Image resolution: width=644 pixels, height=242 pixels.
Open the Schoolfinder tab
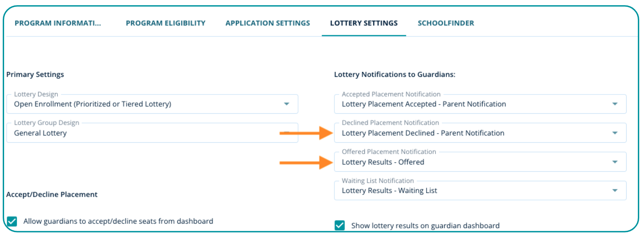[x=446, y=23]
